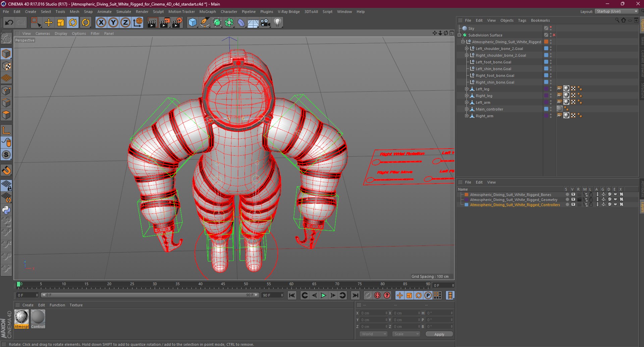
Task: Toggle Z axis lock
Action: point(125,22)
